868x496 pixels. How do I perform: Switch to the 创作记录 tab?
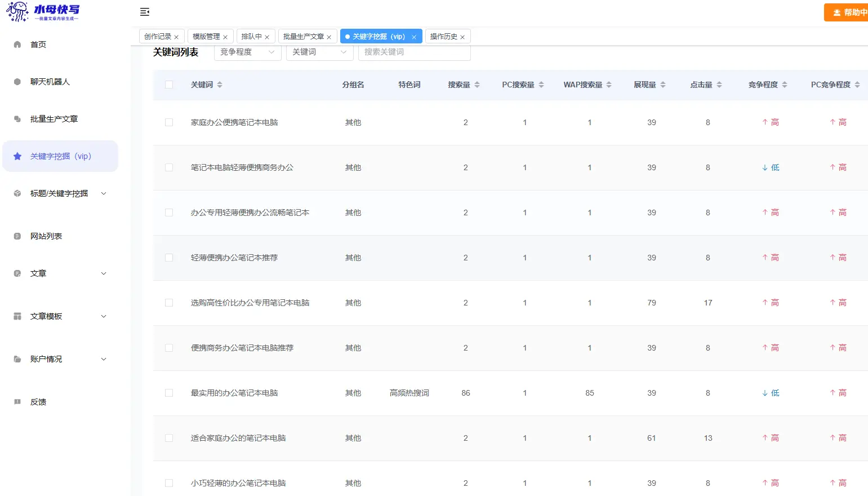tap(158, 36)
